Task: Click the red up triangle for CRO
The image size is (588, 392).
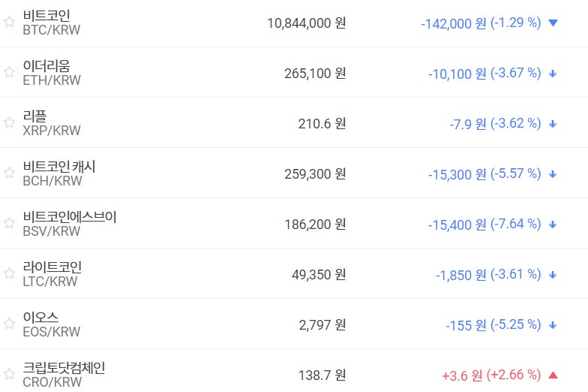Action: (553, 375)
